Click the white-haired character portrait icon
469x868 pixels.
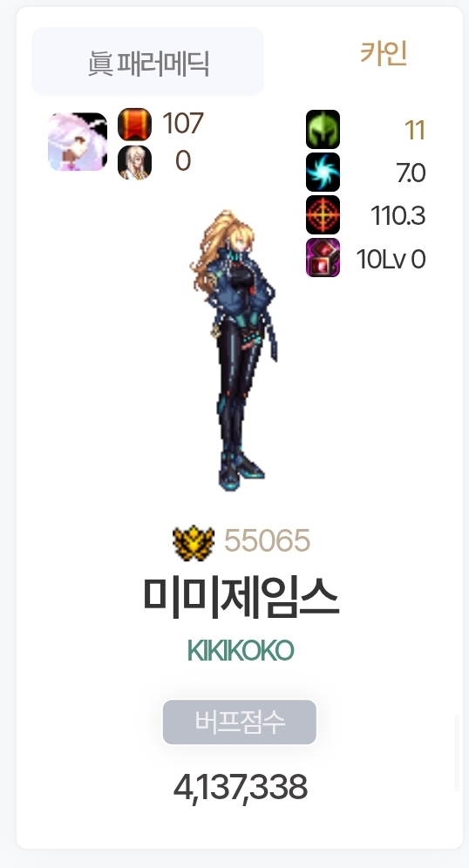pos(78,142)
